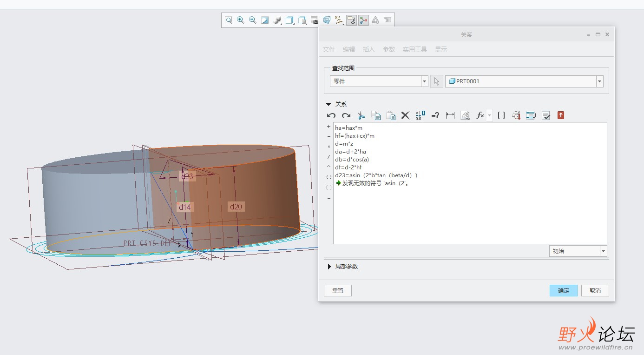This screenshot has height=355, width=644.
Task: Insert parentheses from side panel
Action: click(x=329, y=177)
